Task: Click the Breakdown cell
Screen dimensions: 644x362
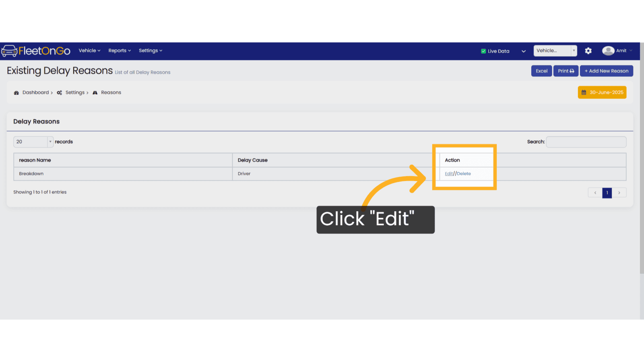Action: point(123,174)
